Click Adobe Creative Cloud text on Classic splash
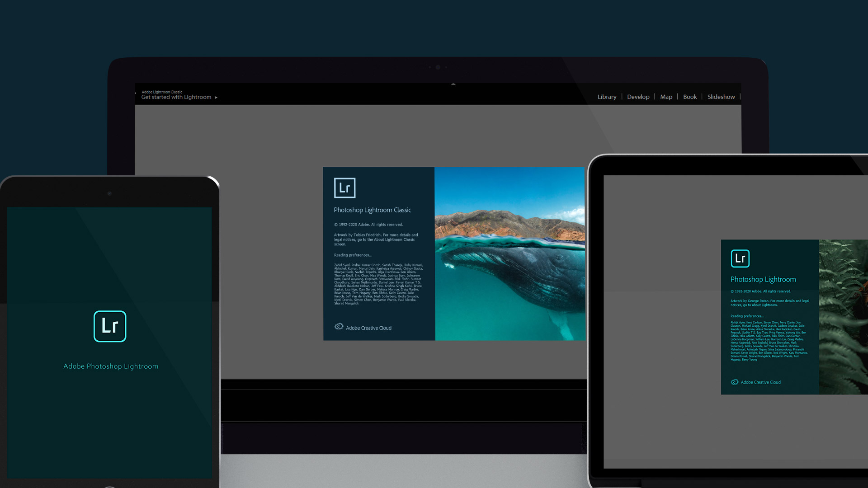 [x=368, y=328]
